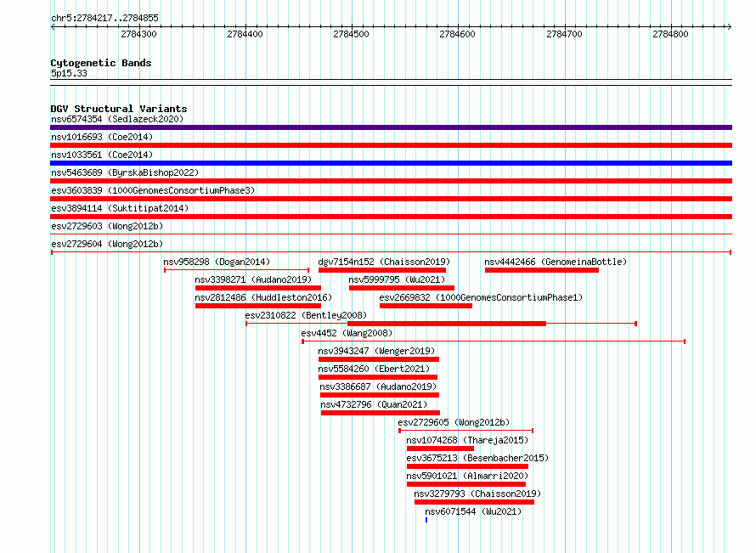The image size is (756, 553).
Task: Select the 5p15.33 band label
Action: [x=69, y=73]
